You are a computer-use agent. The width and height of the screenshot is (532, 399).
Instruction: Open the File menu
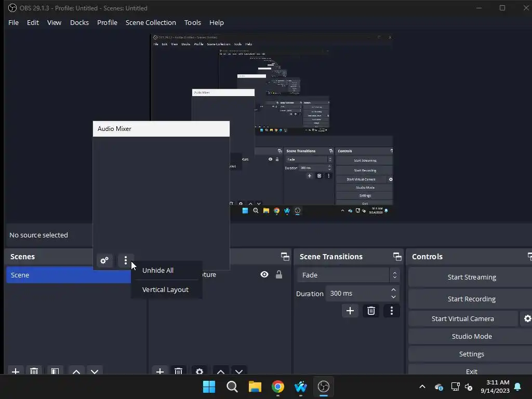14,22
